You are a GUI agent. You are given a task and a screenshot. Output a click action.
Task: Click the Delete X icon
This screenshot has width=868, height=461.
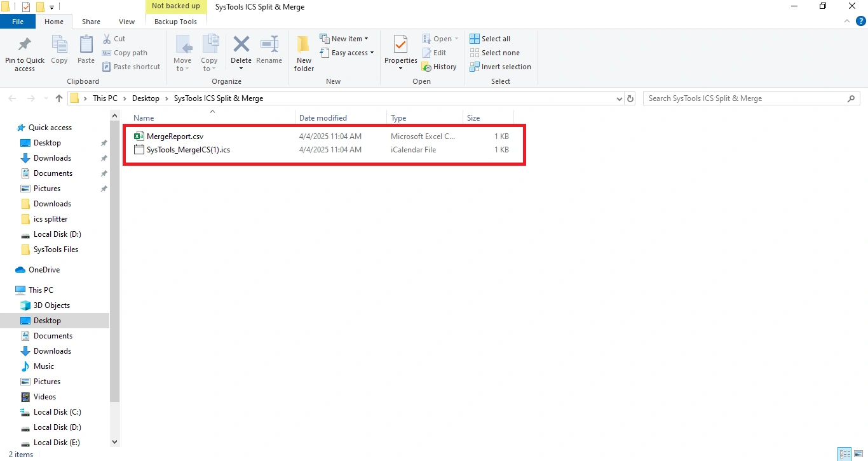click(241, 44)
